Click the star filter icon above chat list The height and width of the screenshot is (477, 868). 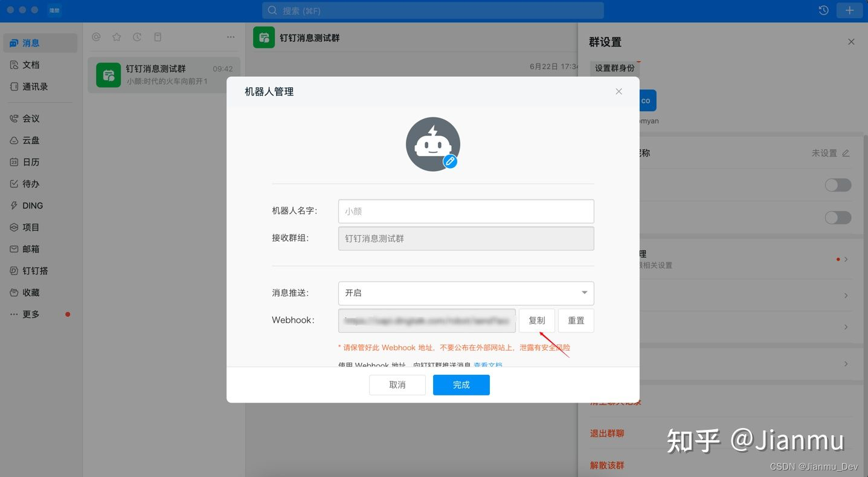click(x=117, y=37)
